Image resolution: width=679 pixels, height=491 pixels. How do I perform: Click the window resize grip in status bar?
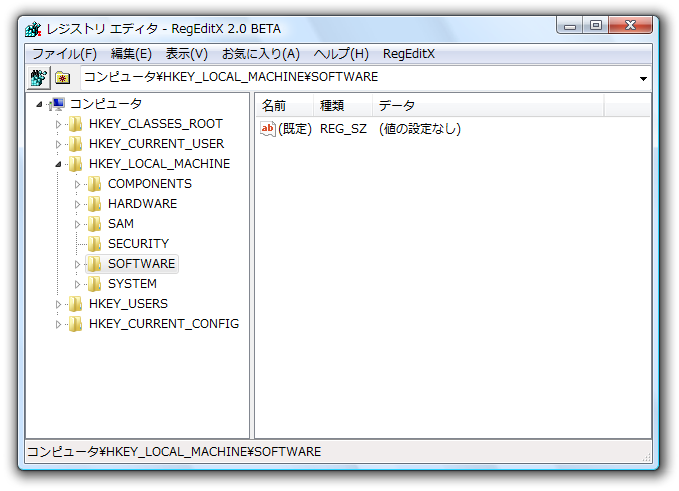[x=646, y=456]
